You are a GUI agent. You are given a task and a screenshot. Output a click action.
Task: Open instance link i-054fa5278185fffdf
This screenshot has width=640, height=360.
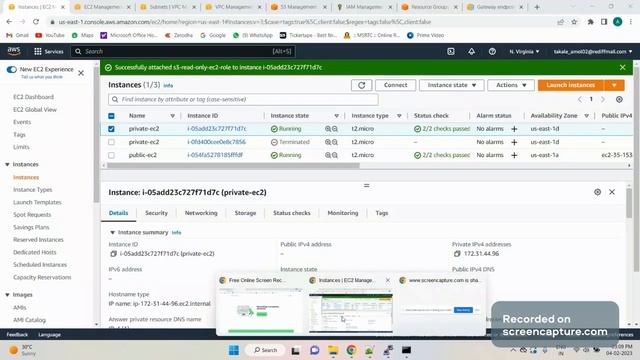pos(215,155)
